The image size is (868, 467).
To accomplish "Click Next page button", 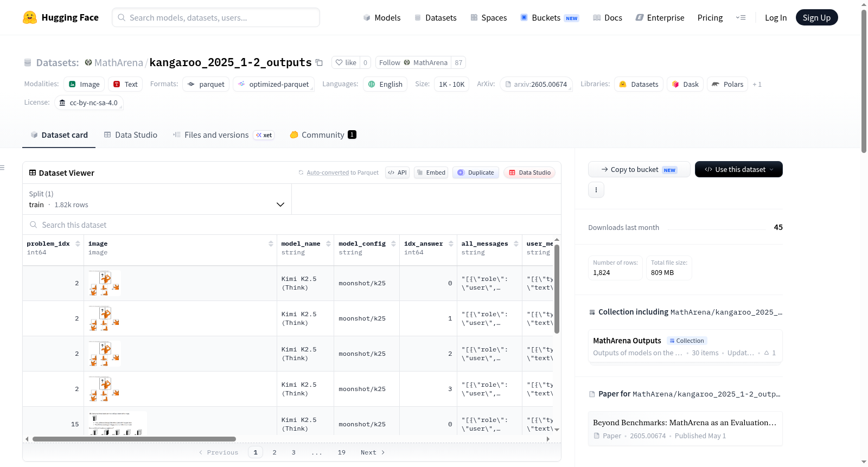I will [373, 452].
